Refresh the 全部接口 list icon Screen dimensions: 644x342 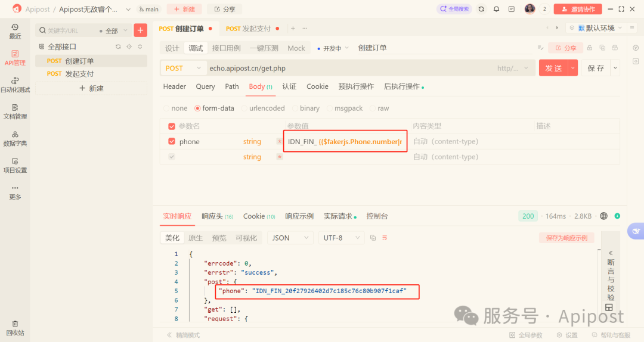(118, 47)
